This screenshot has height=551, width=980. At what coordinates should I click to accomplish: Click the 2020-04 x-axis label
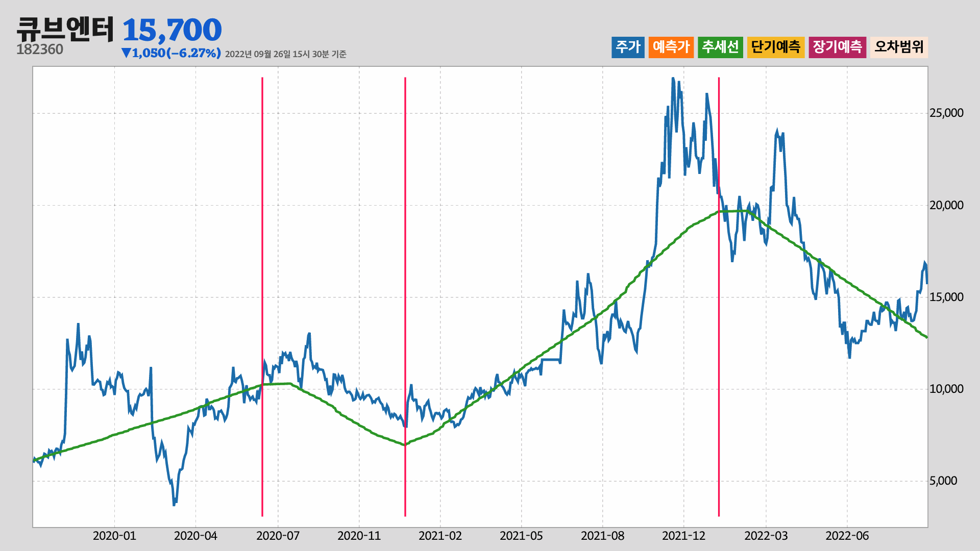click(195, 536)
